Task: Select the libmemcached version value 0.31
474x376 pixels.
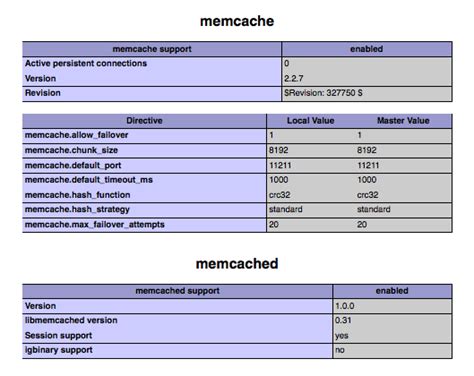Action: click(x=343, y=320)
